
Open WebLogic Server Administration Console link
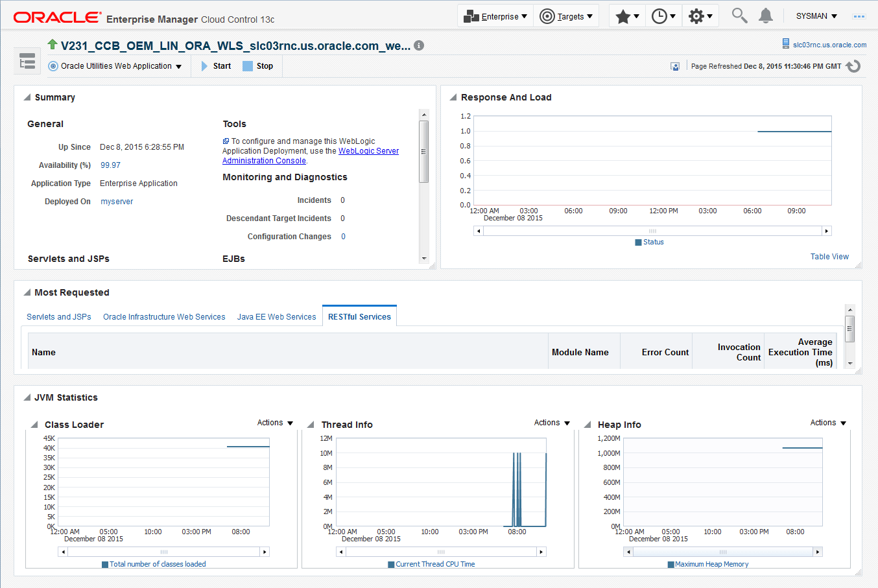311,156
